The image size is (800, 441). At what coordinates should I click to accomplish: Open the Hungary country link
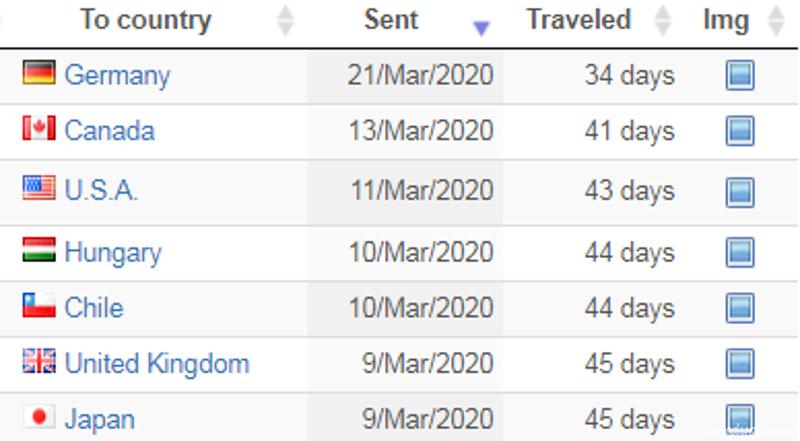113,253
